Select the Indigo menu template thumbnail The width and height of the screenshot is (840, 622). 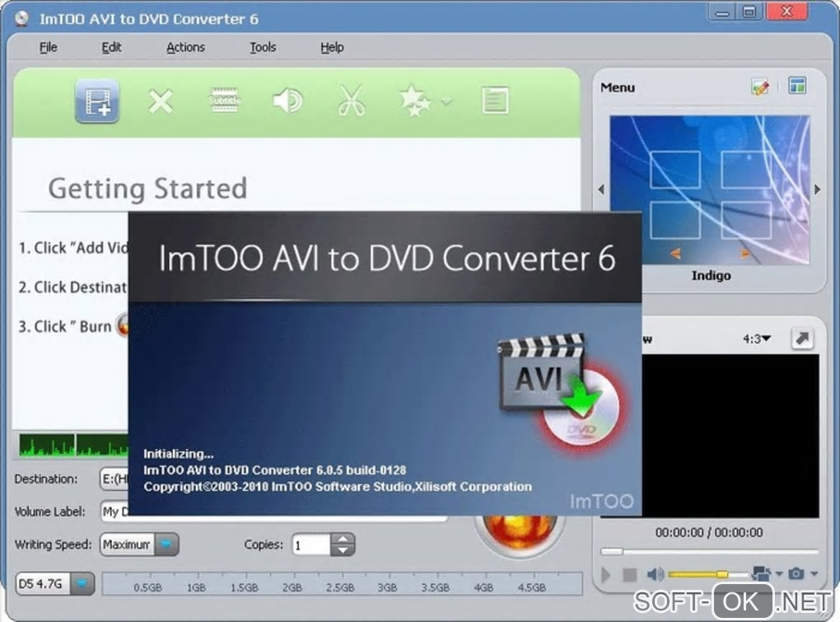click(x=710, y=189)
